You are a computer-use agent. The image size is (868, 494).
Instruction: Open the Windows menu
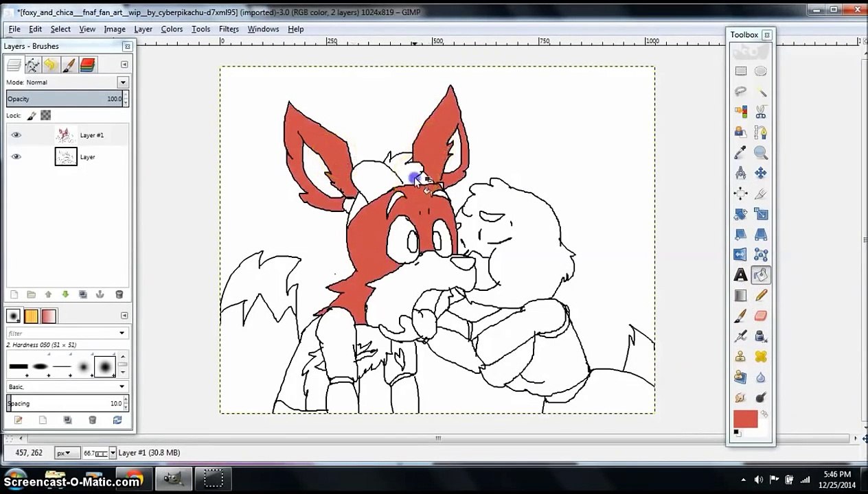click(x=263, y=29)
